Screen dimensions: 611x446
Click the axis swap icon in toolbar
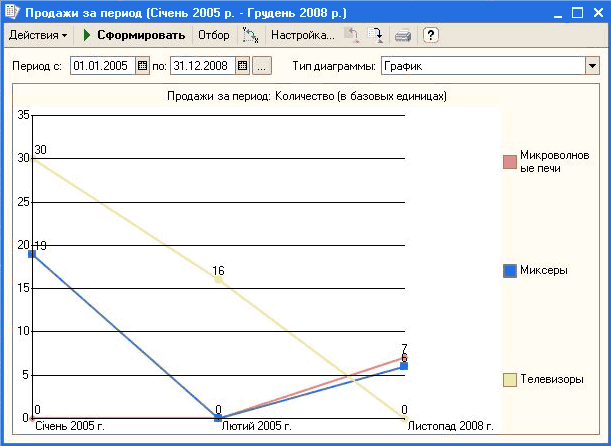pos(250,35)
